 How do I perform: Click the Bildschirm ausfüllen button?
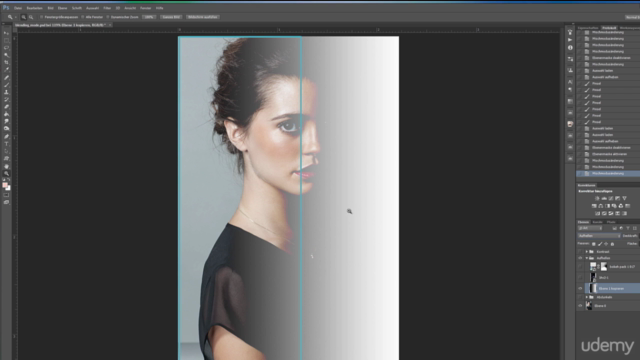[x=203, y=17]
